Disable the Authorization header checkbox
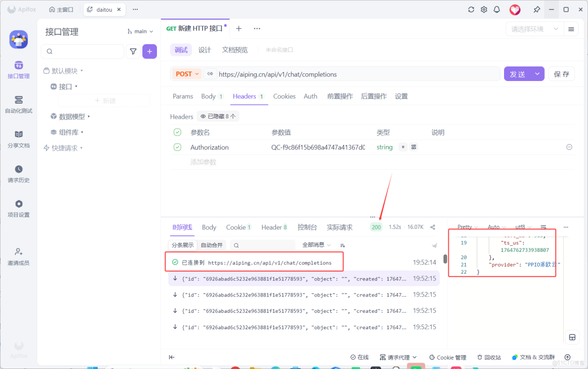This screenshot has height=369, width=588. pos(177,147)
